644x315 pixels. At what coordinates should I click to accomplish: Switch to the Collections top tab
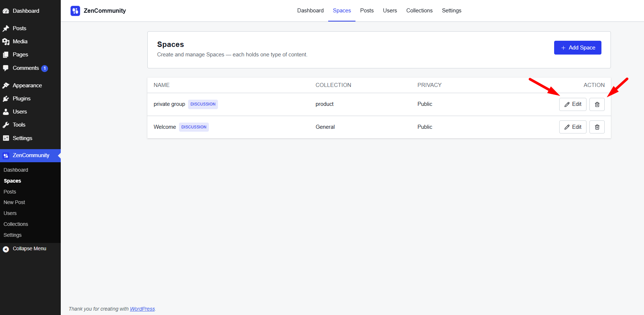pyautogui.click(x=419, y=11)
